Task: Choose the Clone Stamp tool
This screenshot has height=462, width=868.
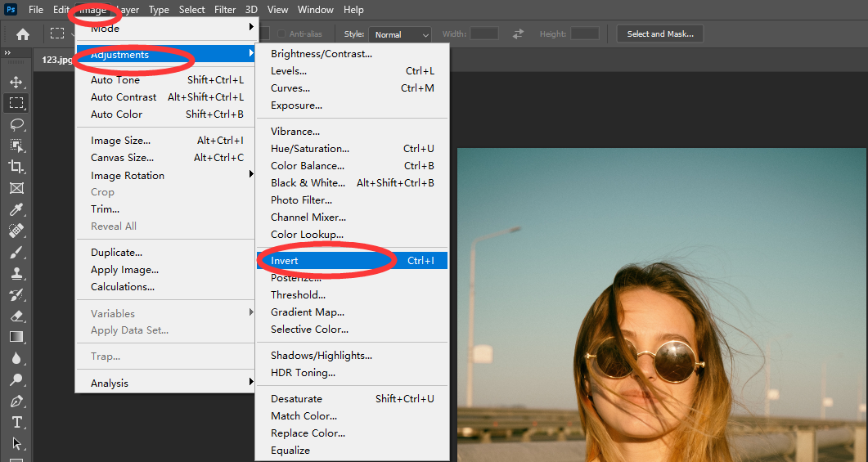Action: point(16,273)
